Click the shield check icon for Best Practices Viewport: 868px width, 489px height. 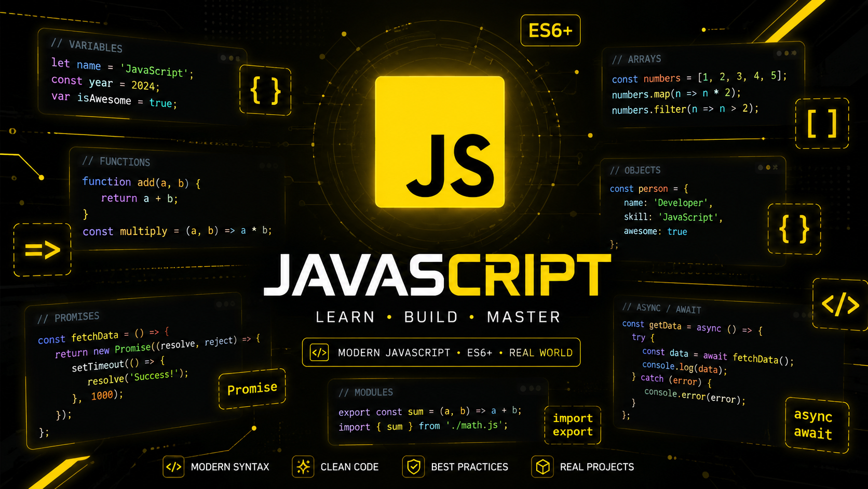click(x=413, y=467)
